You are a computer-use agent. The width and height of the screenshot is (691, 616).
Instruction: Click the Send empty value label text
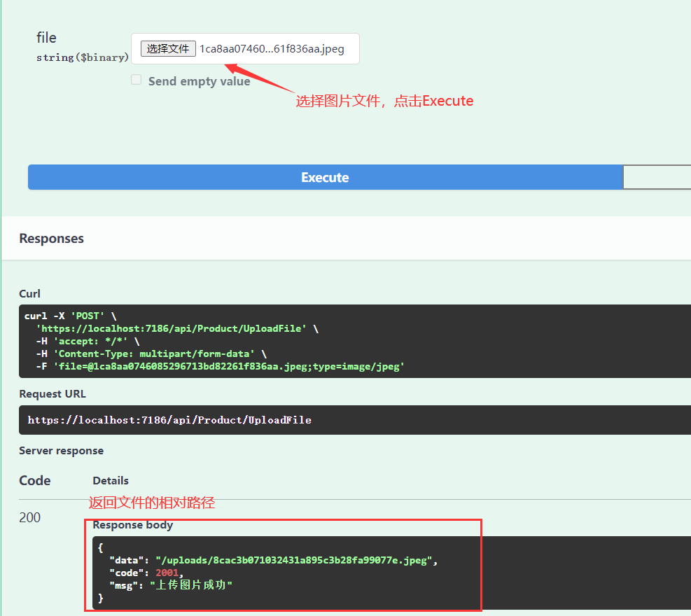pyautogui.click(x=200, y=81)
